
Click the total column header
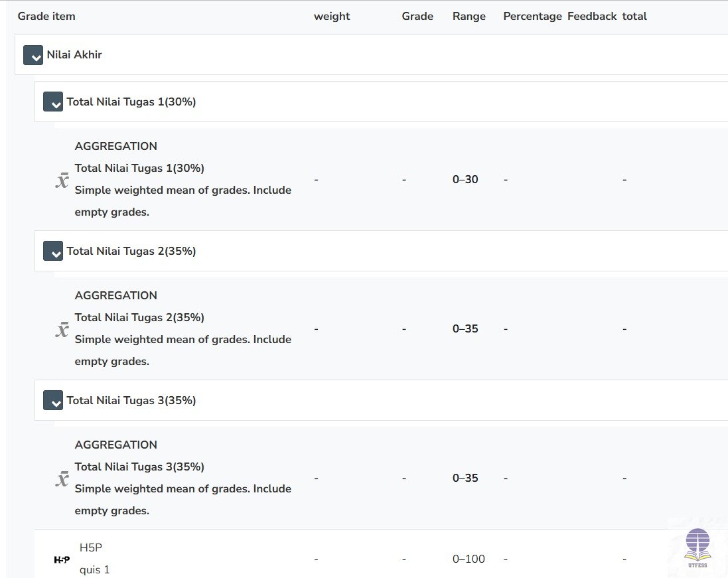click(x=634, y=16)
